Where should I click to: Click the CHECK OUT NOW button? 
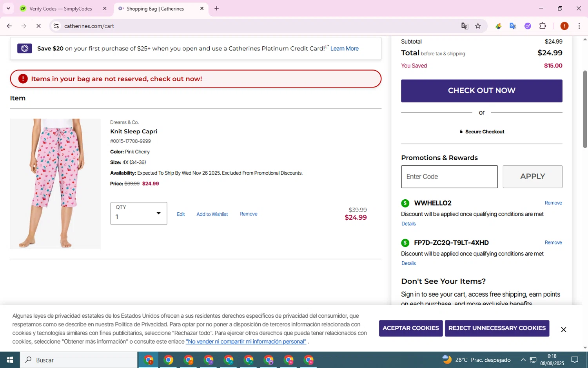click(x=481, y=91)
